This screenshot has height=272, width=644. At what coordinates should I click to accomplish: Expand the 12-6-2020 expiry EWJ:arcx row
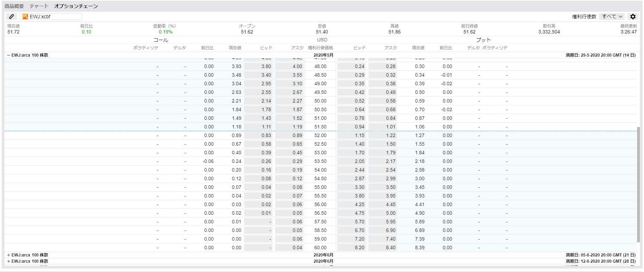pos(9,261)
